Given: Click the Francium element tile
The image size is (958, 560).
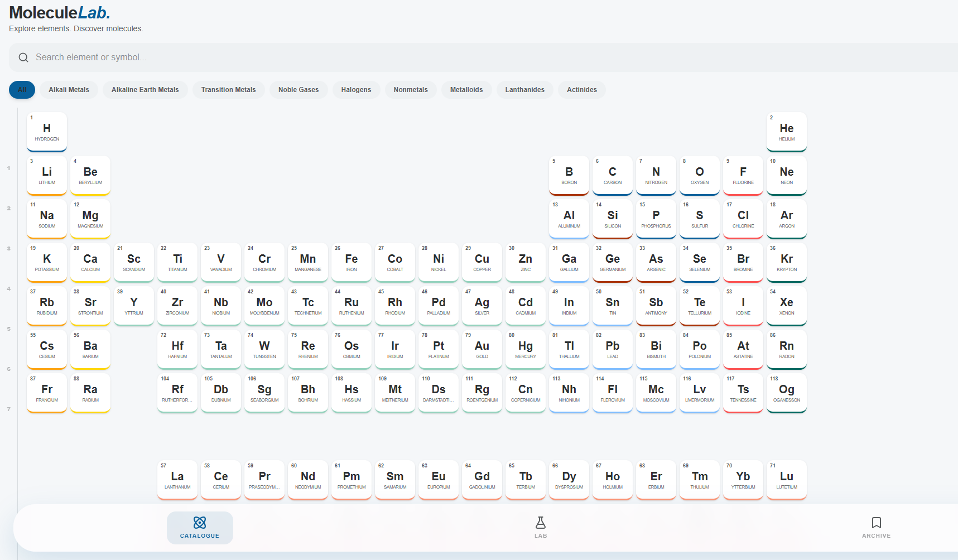Looking at the screenshot, I should point(47,393).
